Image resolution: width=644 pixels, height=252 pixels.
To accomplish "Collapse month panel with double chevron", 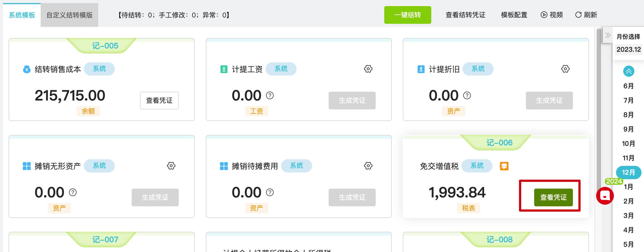I will click(607, 35).
